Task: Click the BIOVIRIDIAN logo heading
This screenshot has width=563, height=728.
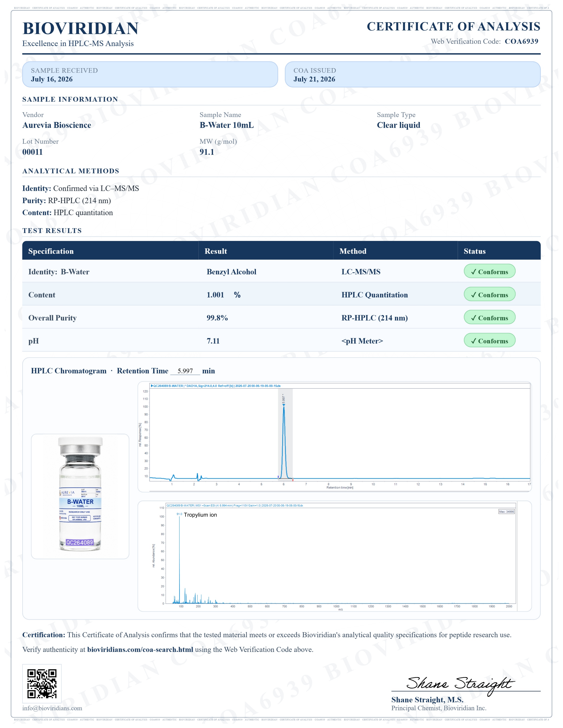Action: [80, 28]
